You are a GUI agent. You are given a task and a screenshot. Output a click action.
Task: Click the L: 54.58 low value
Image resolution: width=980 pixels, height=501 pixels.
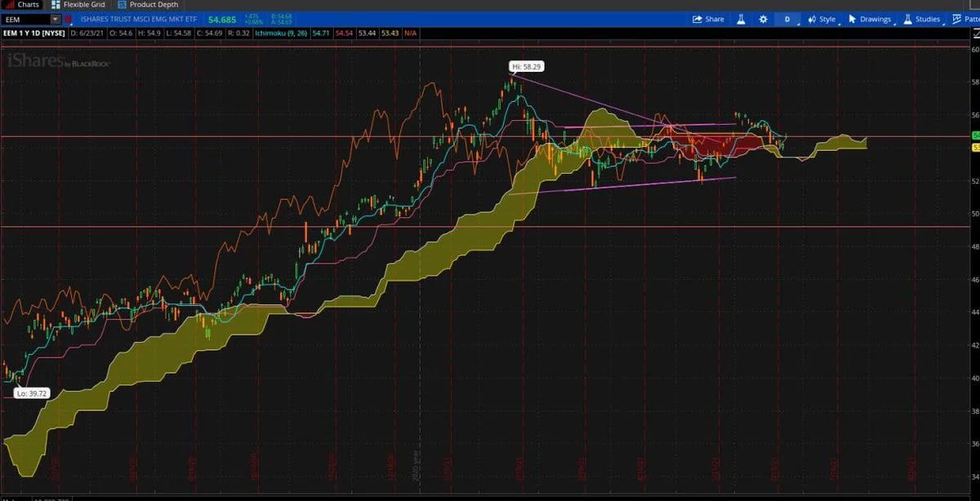click(x=180, y=33)
